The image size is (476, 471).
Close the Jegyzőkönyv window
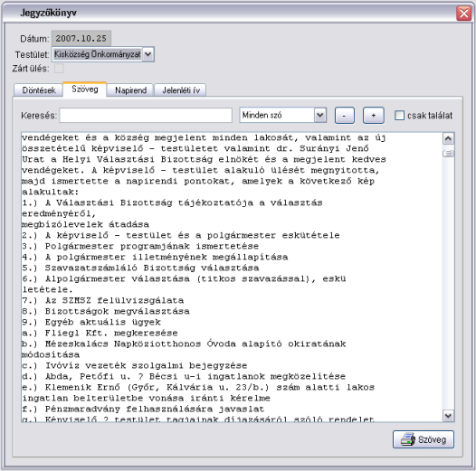click(x=464, y=13)
